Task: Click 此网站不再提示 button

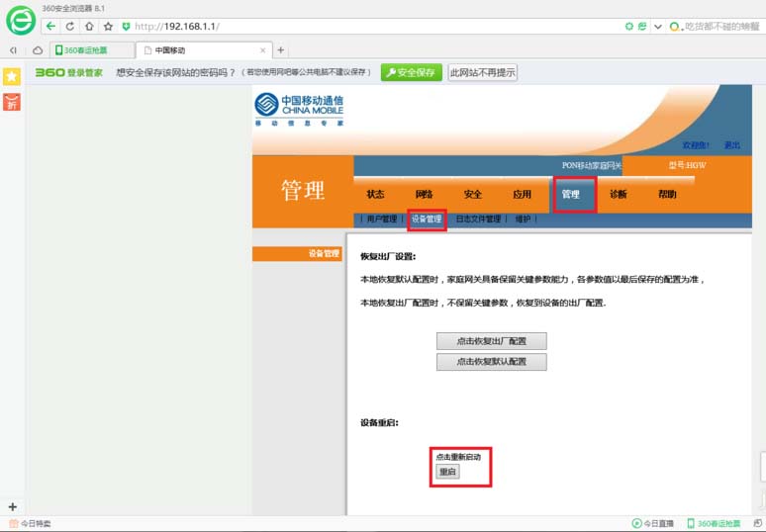Action: [482, 73]
